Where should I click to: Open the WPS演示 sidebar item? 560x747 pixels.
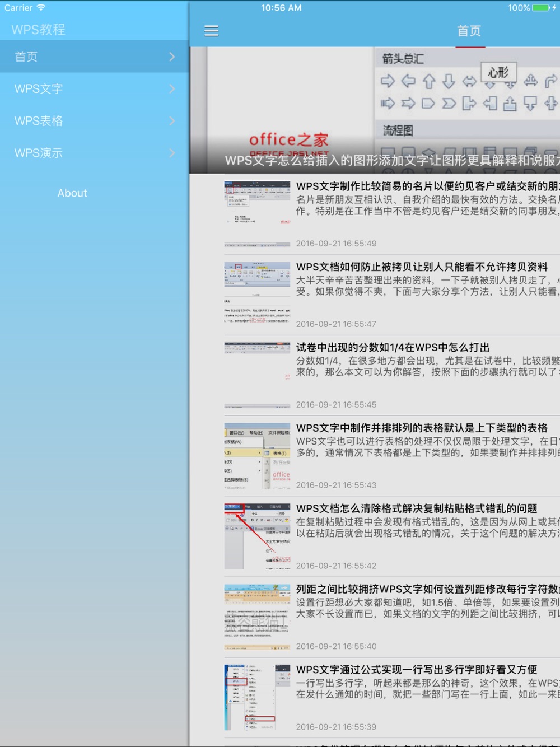point(95,152)
